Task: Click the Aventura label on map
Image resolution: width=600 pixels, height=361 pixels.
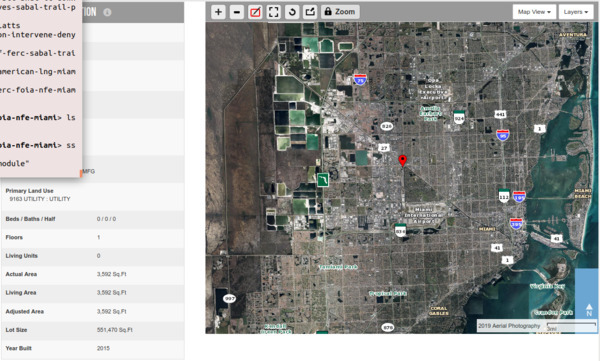Action: point(573,34)
